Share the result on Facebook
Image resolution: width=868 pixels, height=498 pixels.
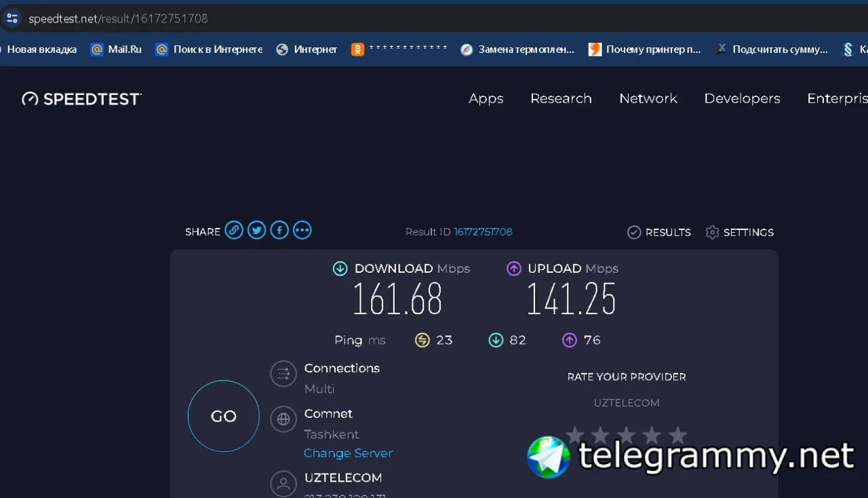click(279, 231)
